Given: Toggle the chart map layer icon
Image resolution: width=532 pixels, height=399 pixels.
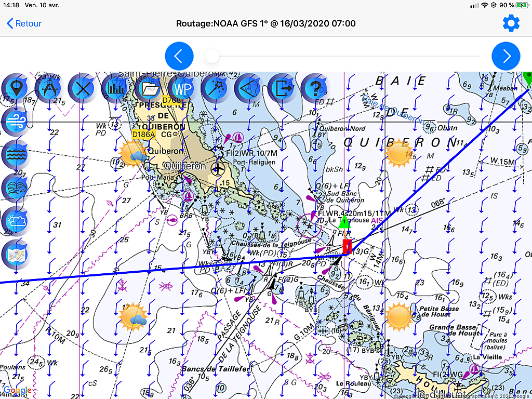Looking at the screenshot, I should click(x=16, y=255).
